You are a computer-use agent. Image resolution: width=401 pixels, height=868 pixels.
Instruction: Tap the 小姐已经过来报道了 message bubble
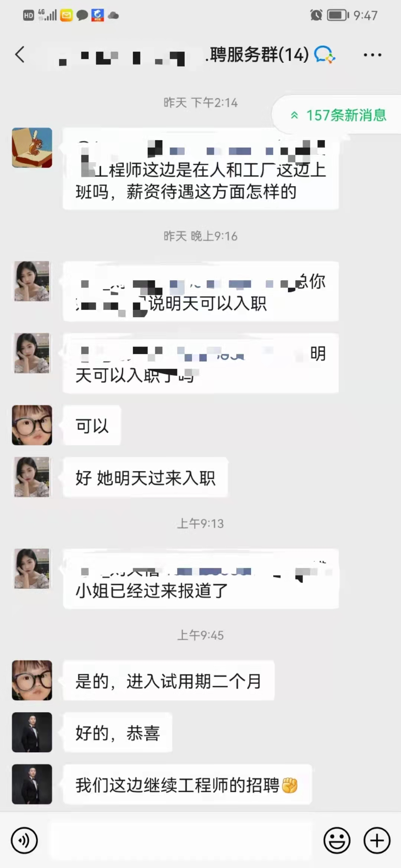(x=201, y=579)
